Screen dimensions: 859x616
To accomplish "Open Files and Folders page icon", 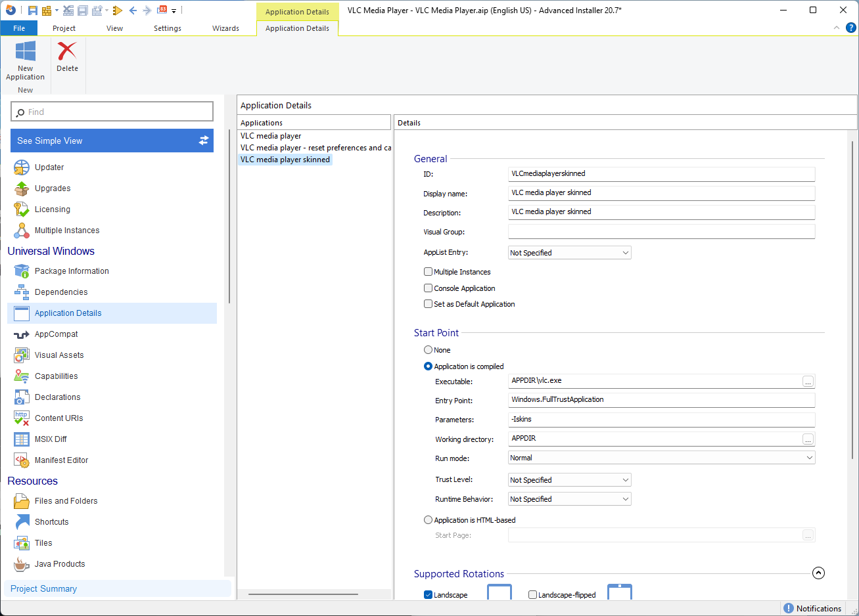I will tap(22, 501).
